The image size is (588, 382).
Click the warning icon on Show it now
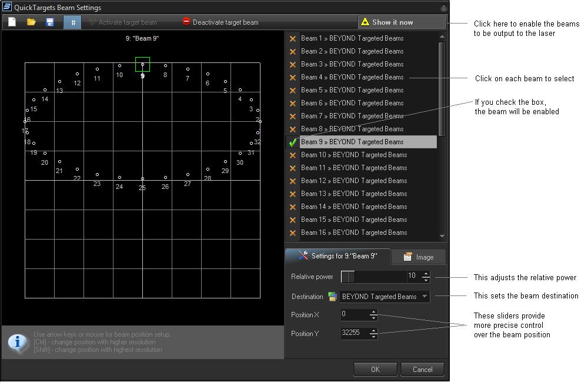pos(365,22)
